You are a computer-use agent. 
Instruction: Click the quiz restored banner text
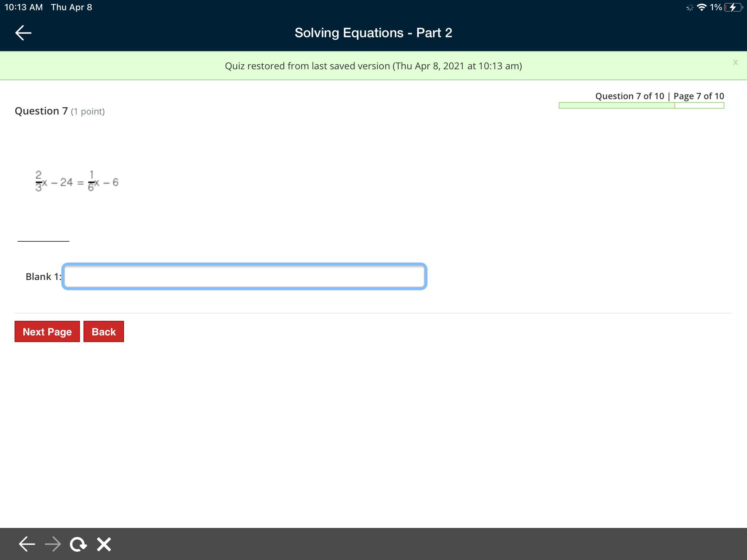click(373, 66)
